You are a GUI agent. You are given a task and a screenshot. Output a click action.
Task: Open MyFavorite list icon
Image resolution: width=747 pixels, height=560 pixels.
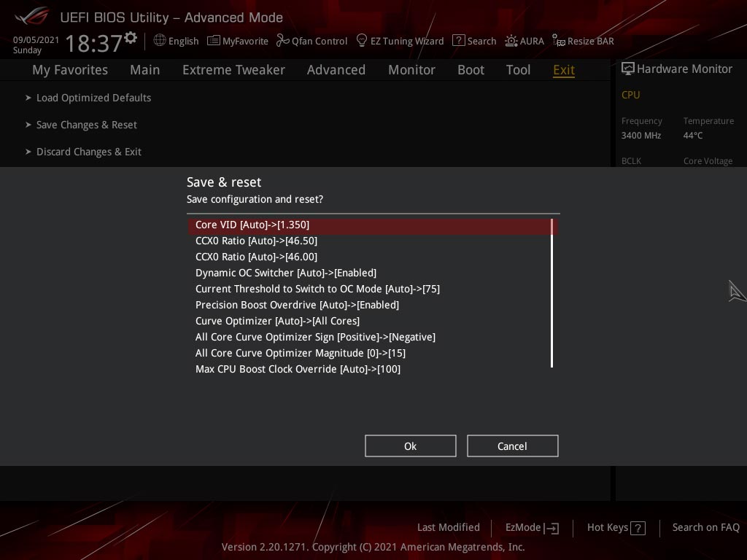pyautogui.click(x=214, y=41)
